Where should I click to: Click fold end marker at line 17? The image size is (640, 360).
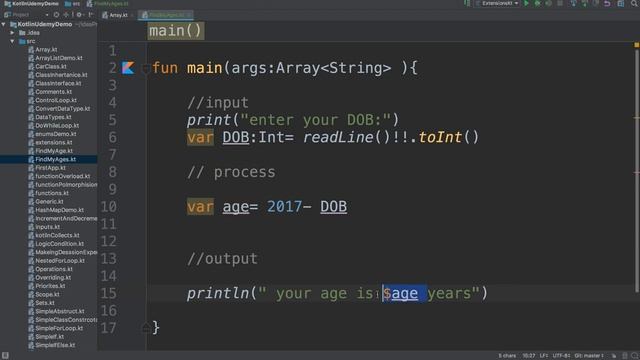coord(145,327)
